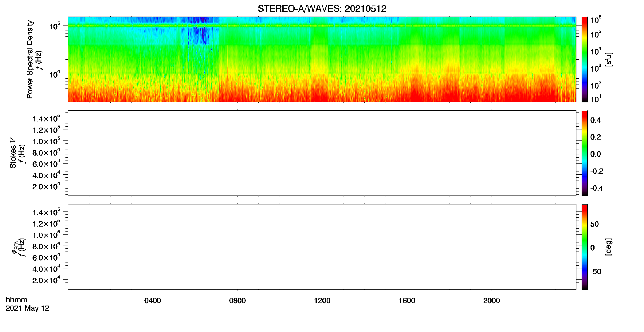Select the 1200 time tick label
This screenshot has height=332, width=644.
pos(322,301)
